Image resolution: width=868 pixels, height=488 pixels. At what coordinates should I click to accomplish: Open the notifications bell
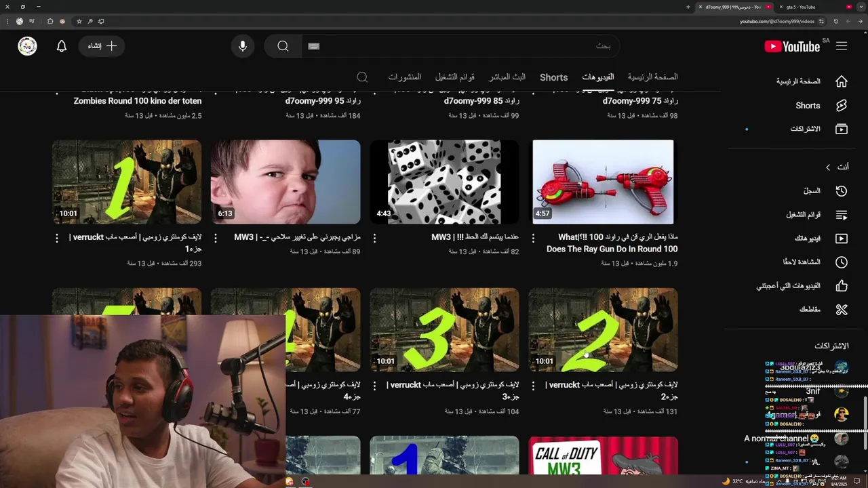click(x=62, y=46)
